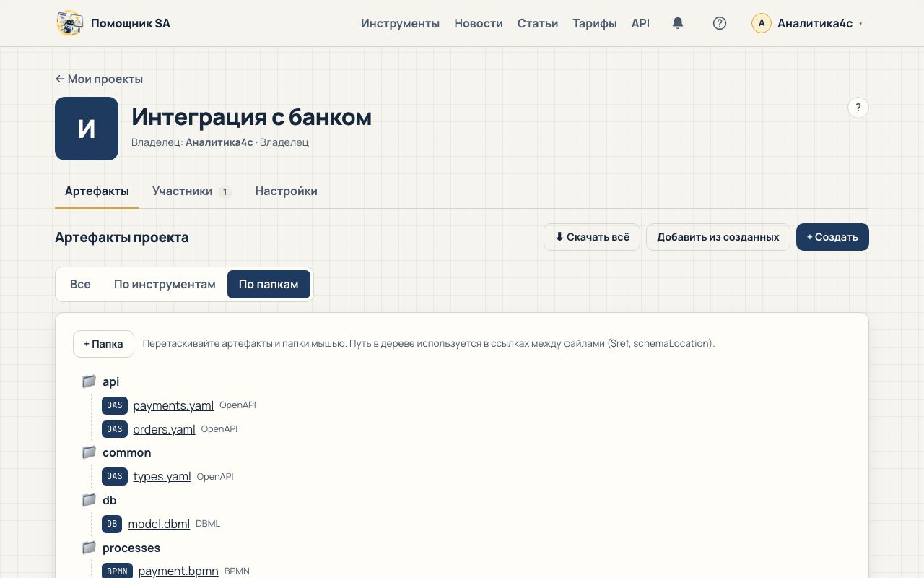The height and width of the screenshot is (578, 924).
Task: Click the round A avatar icon
Action: coord(762,23)
